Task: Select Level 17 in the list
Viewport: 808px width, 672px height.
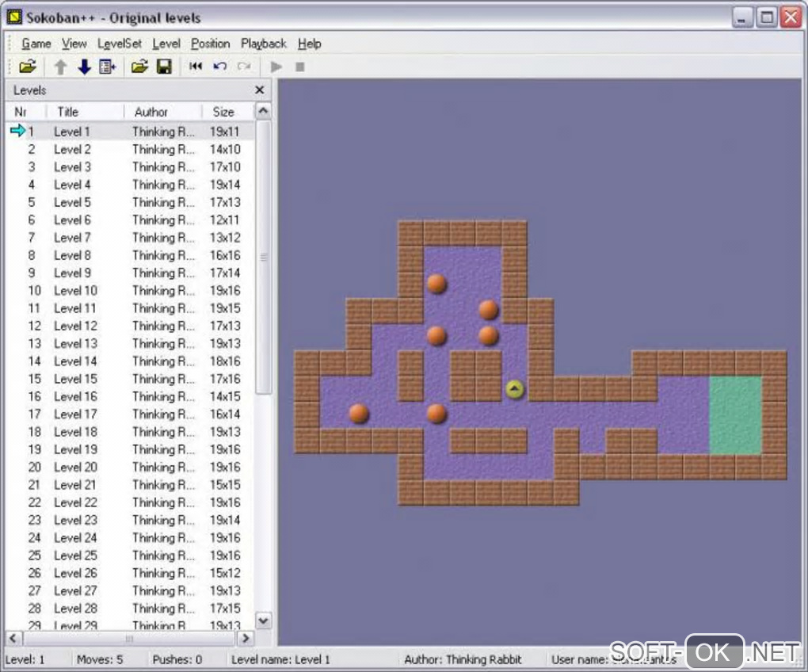Action: (x=131, y=414)
